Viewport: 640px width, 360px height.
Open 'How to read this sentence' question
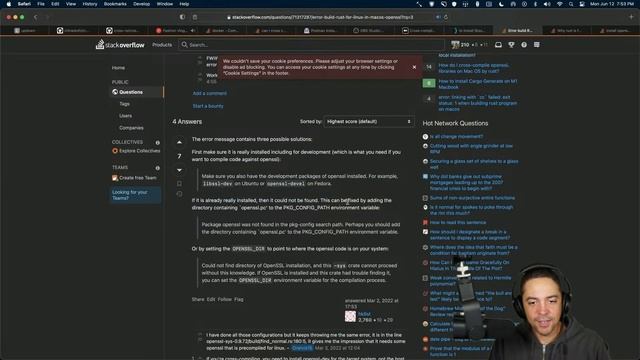pos(458,222)
